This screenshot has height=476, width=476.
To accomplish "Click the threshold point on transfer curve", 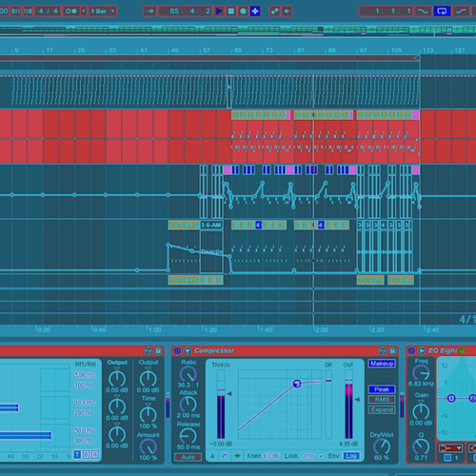I will click(297, 384).
